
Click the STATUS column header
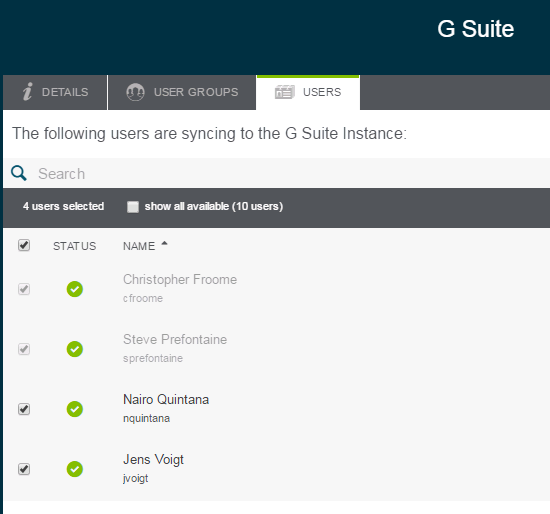[74, 246]
